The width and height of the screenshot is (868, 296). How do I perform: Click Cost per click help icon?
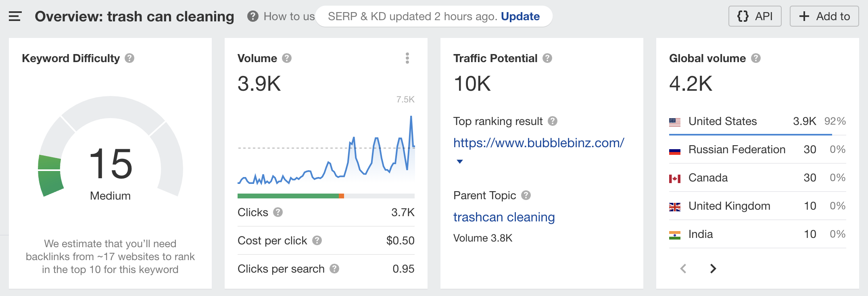317,241
